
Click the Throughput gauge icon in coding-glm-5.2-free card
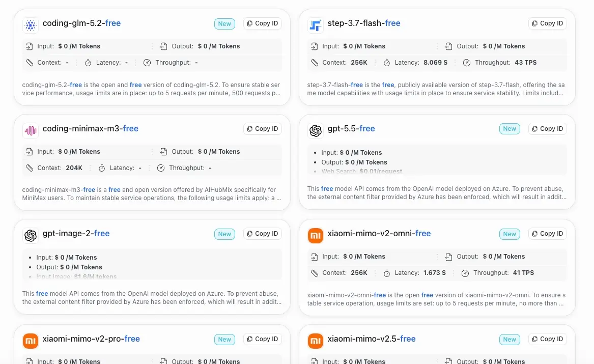147,63
